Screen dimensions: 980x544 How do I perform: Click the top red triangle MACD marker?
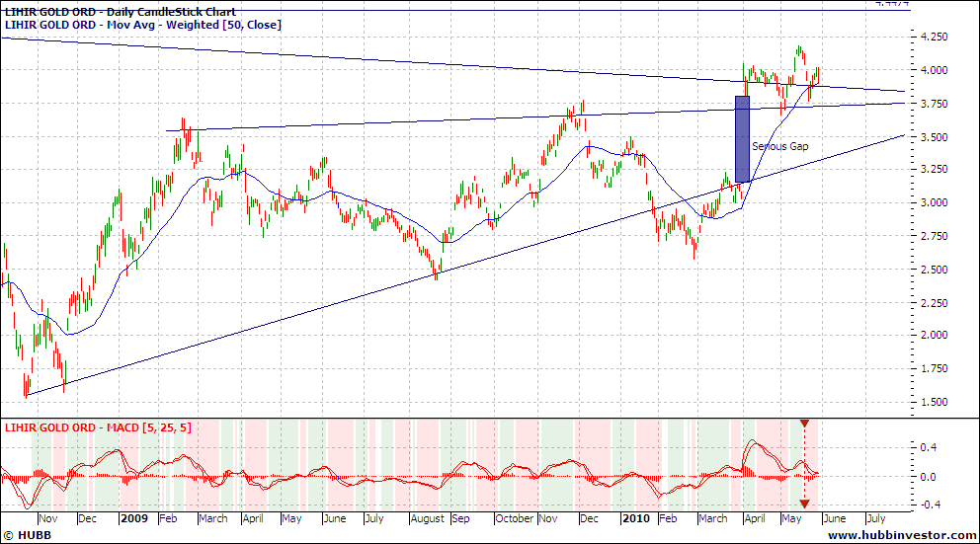click(805, 424)
